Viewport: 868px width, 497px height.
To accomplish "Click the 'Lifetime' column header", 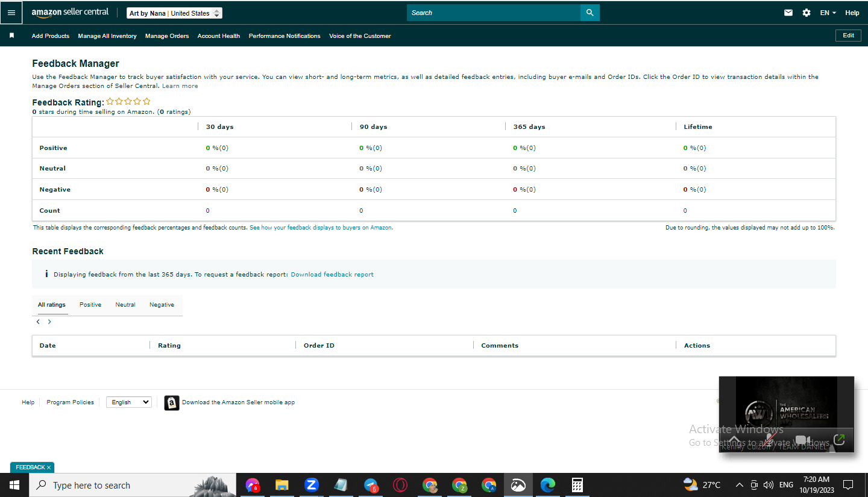I will [x=698, y=127].
